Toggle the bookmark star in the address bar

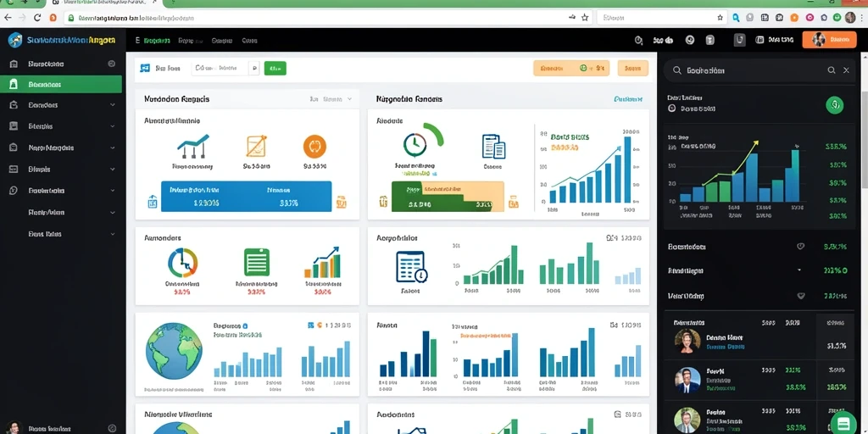point(585,18)
